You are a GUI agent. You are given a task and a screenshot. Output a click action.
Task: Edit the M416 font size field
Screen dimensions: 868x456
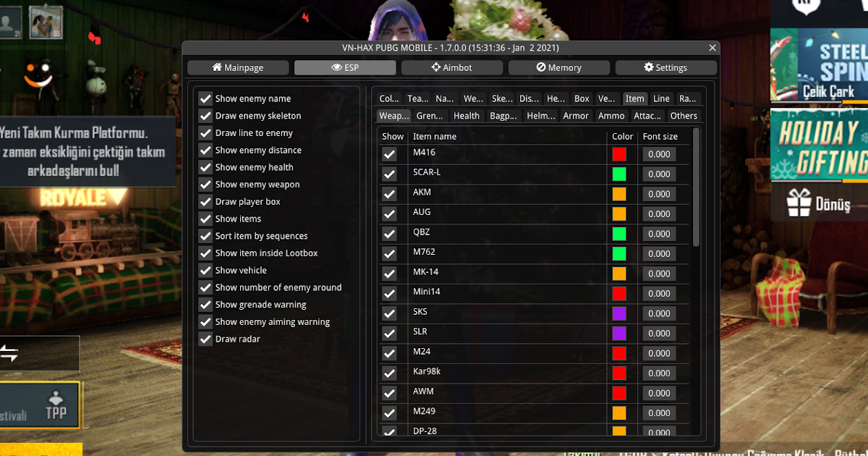point(659,154)
